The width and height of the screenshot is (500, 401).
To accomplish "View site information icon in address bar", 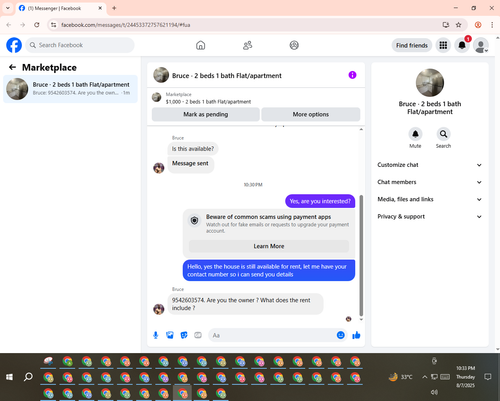I will 54,25.
